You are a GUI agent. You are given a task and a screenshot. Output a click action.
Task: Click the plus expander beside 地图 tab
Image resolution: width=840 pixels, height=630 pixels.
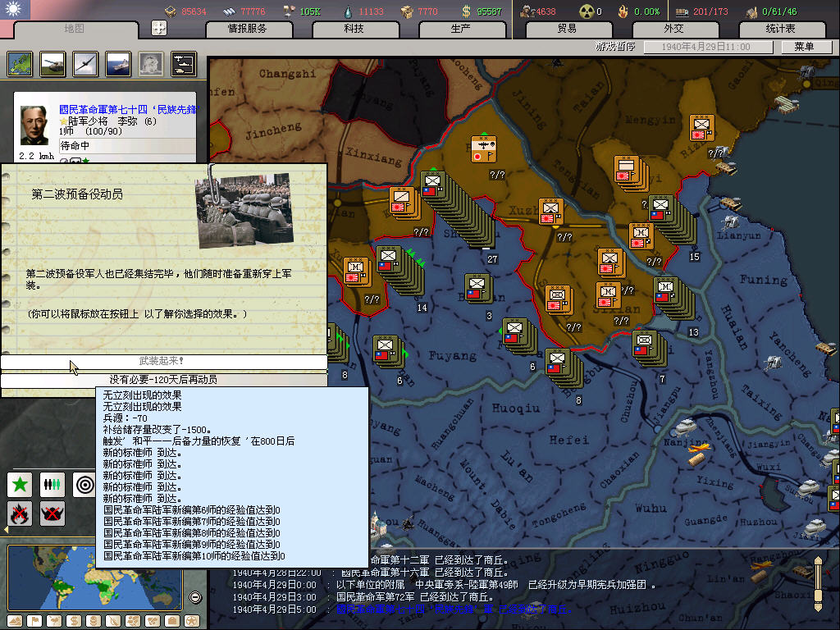(159, 28)
